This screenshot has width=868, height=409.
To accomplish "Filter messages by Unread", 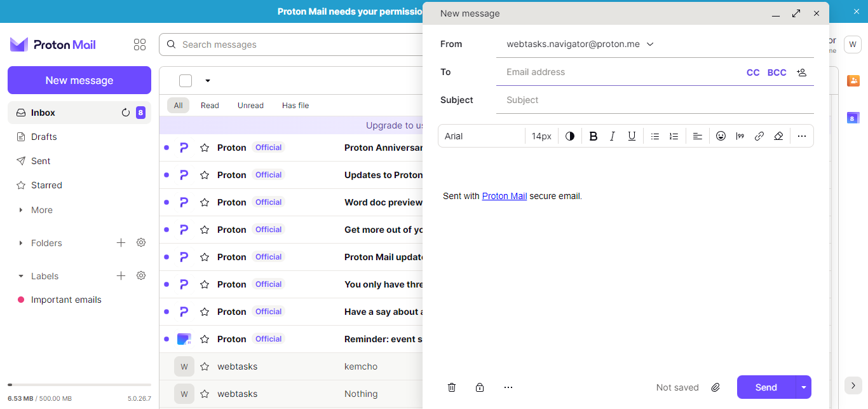I will click(250, 106).
